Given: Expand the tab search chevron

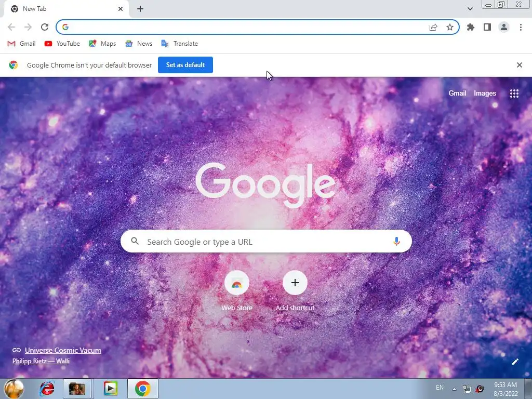Looking at the screenshot, I should [470, 9].
